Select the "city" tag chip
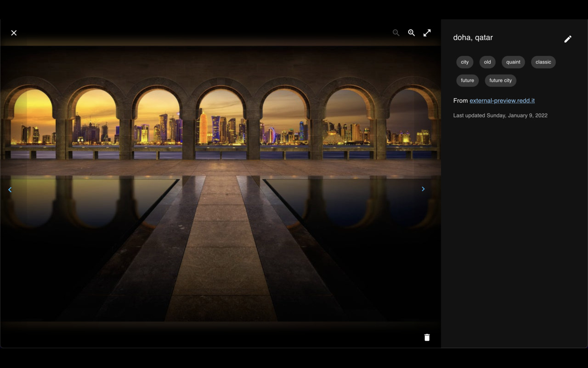Image resolution: width=588 pixels, height=368 pixels. tap(465, 62)
